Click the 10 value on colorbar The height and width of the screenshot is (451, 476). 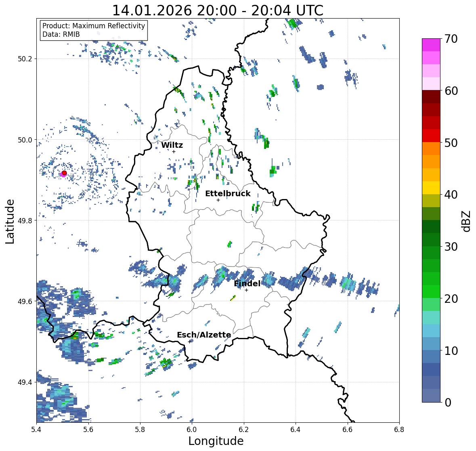pyautogui.click(x=451, y=350)
